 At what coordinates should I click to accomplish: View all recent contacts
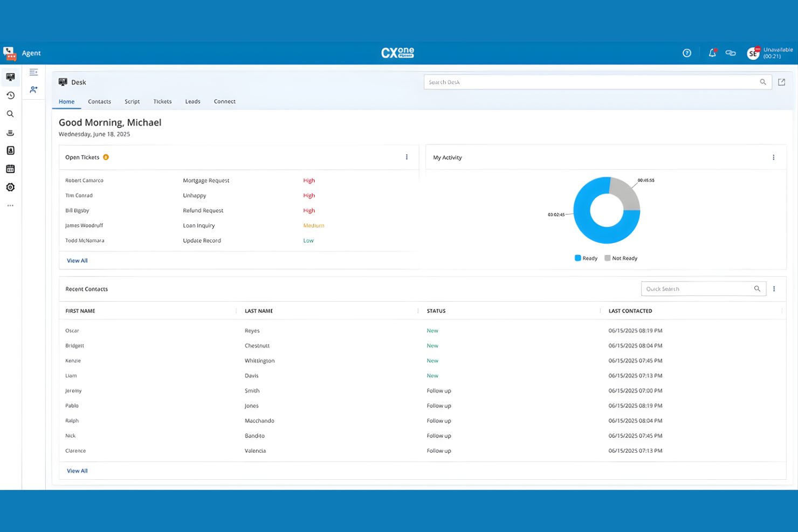tap(77, 471)
